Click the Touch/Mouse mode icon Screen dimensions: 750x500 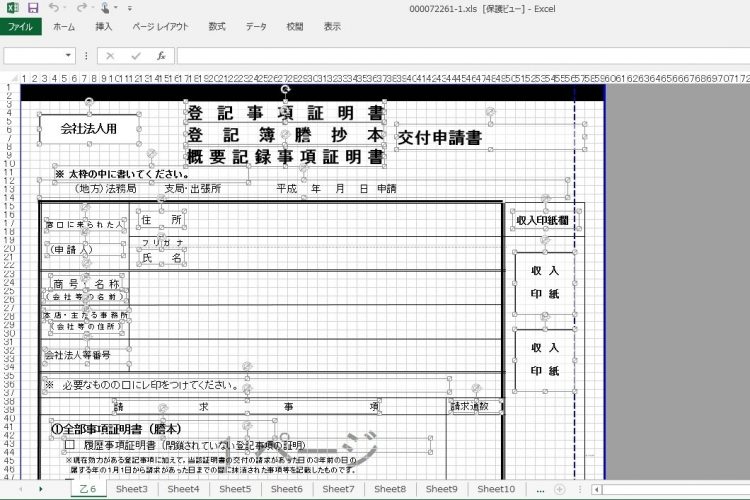coord(106,8)
